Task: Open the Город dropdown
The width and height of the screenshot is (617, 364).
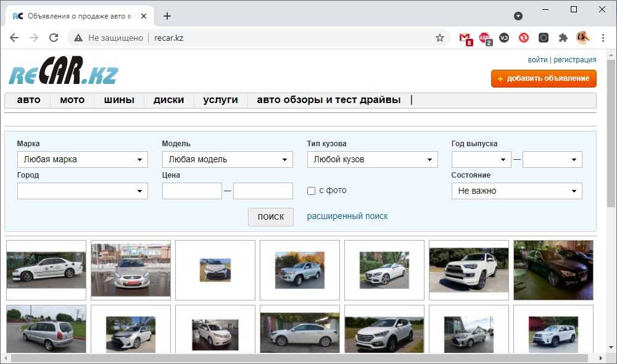Action: pos(83,191)
